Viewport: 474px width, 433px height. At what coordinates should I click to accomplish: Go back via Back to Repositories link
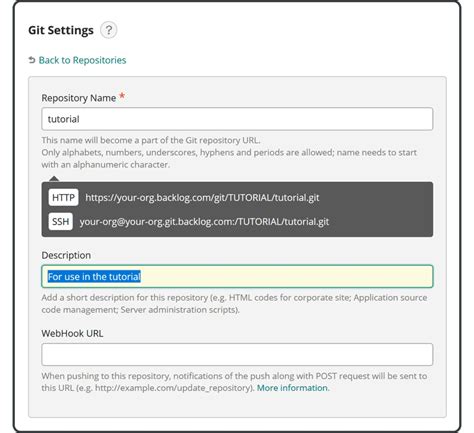pos(82,60)
